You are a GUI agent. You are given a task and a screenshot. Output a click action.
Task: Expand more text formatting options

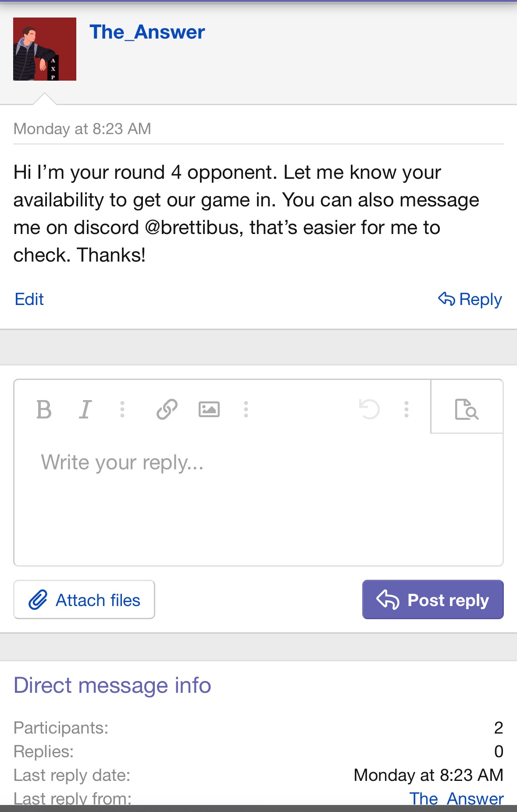(x=122, y=410)
